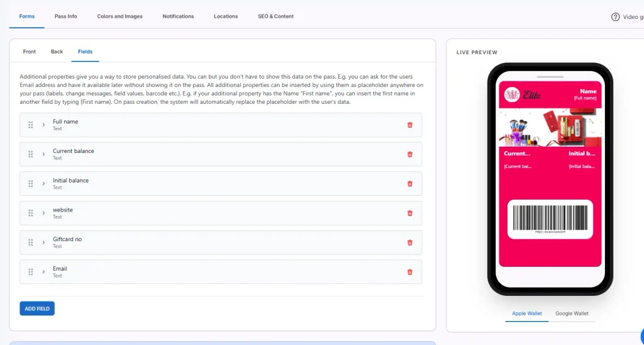
Task: Grab the website drag handle
Action: [30, 213]
